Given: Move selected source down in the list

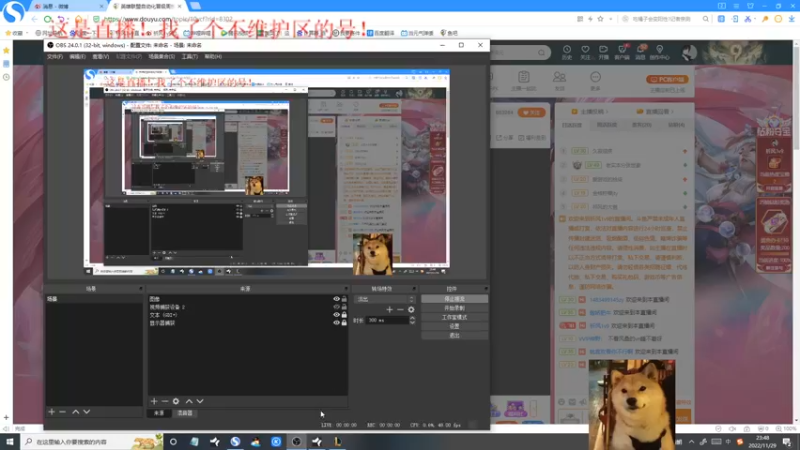Looking at the screenshot, I should tap(200, 402).
